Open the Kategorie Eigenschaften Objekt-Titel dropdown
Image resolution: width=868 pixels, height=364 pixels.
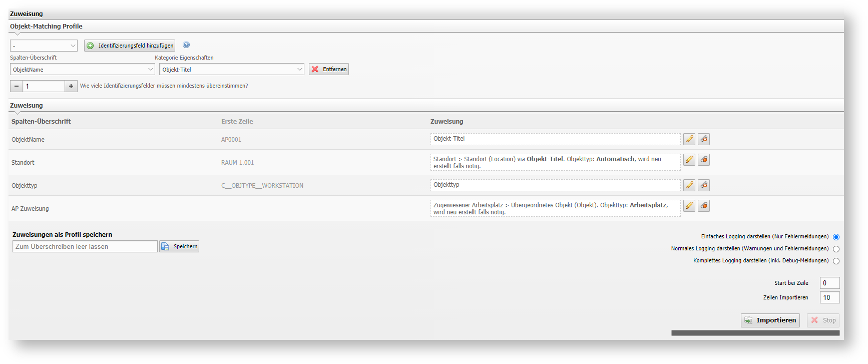(x=231, y=69)
